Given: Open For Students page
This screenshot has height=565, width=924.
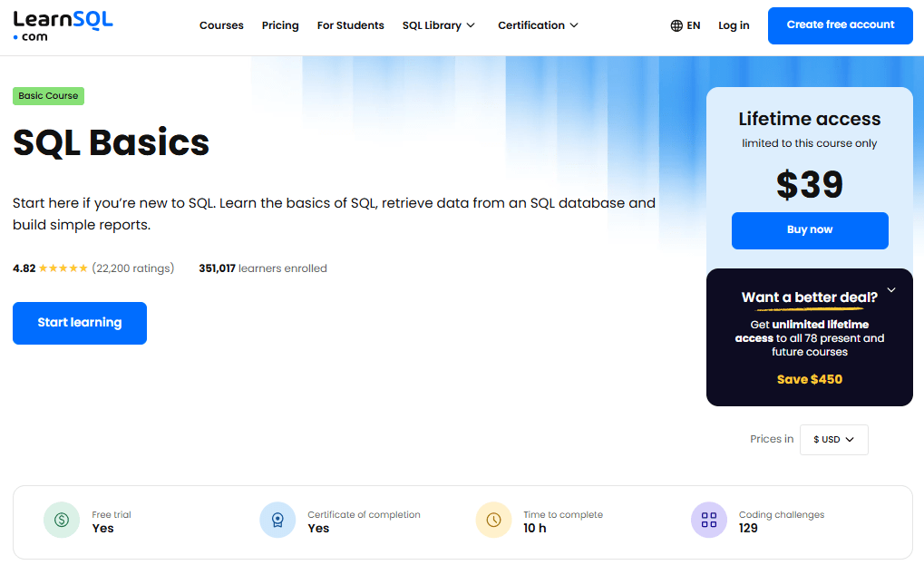Looking at the screenshot, I should coord(351,25).
